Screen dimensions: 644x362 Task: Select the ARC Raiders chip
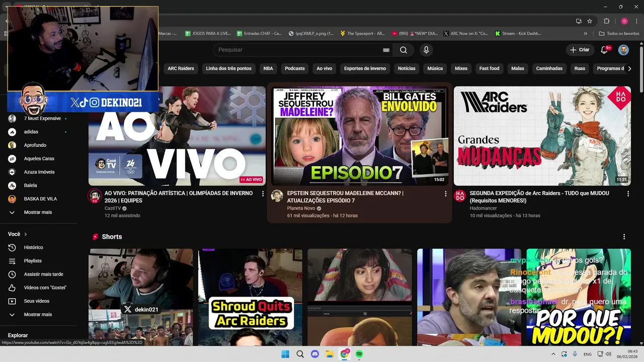pos(181,68)
